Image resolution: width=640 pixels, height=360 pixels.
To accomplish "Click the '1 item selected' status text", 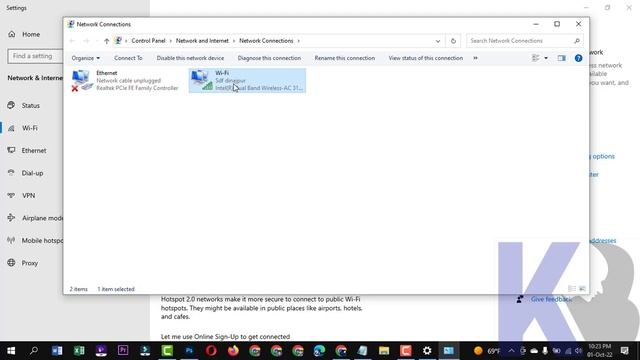I will [116, 289].
